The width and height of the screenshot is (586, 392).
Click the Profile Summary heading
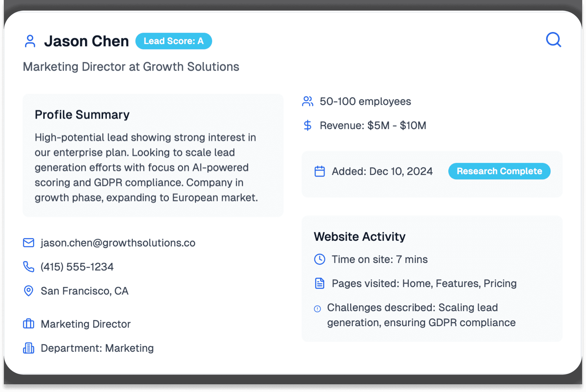coord(82,115)
